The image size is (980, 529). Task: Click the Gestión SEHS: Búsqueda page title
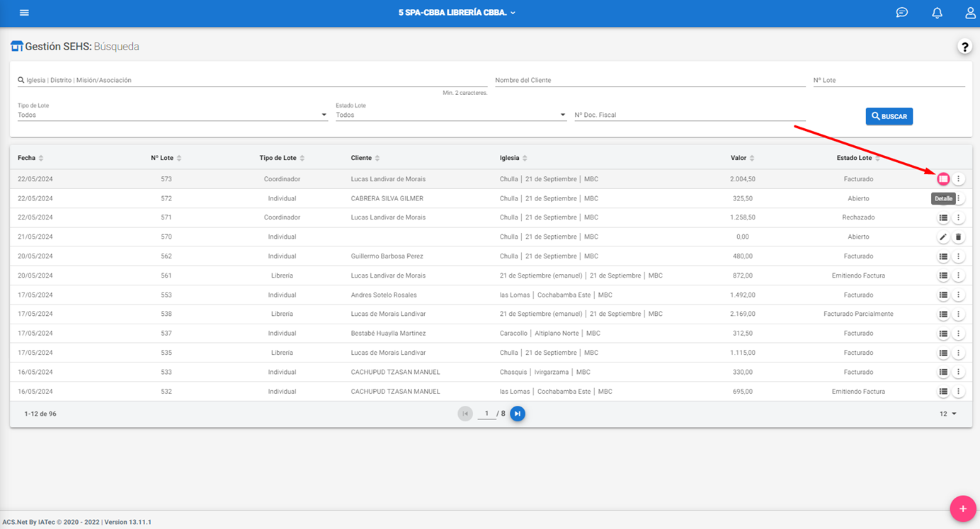click(x=82, y=47)
